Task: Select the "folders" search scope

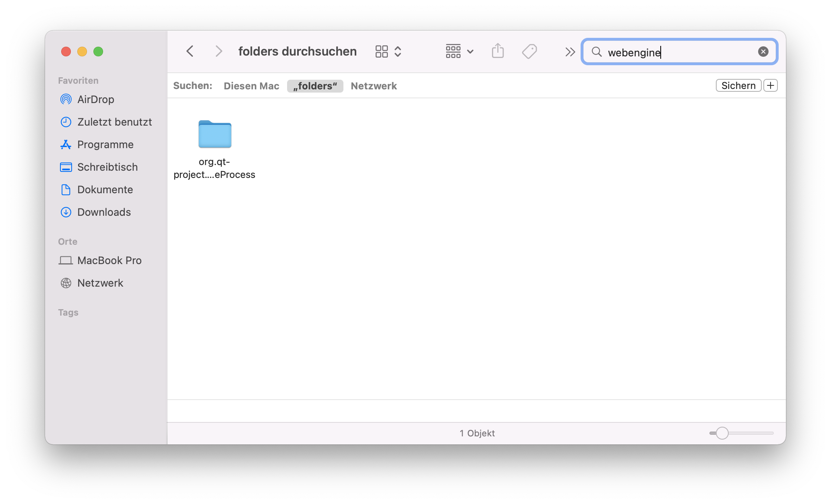Action: (315, 86)
